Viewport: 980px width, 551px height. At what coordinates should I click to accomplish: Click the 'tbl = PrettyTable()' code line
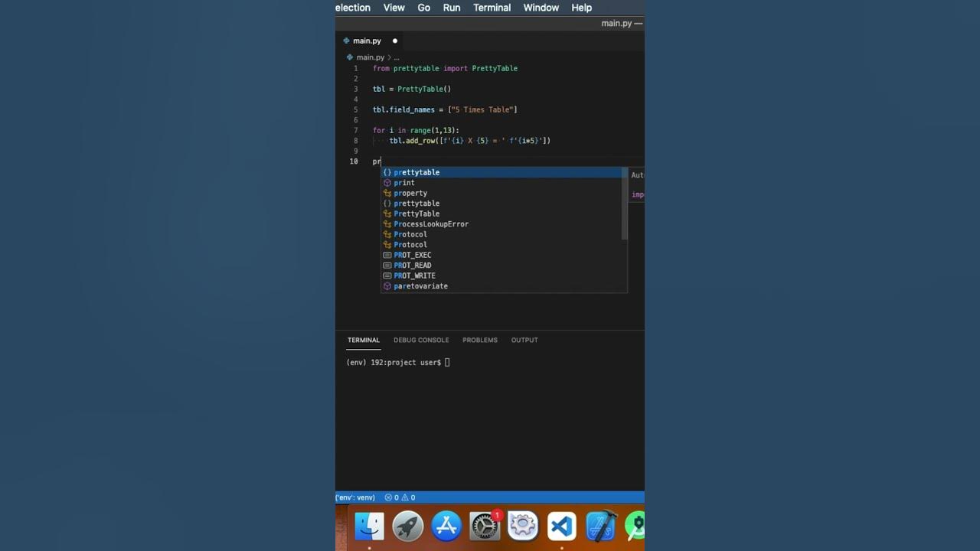pyautogui.click(x=412, y=89)
